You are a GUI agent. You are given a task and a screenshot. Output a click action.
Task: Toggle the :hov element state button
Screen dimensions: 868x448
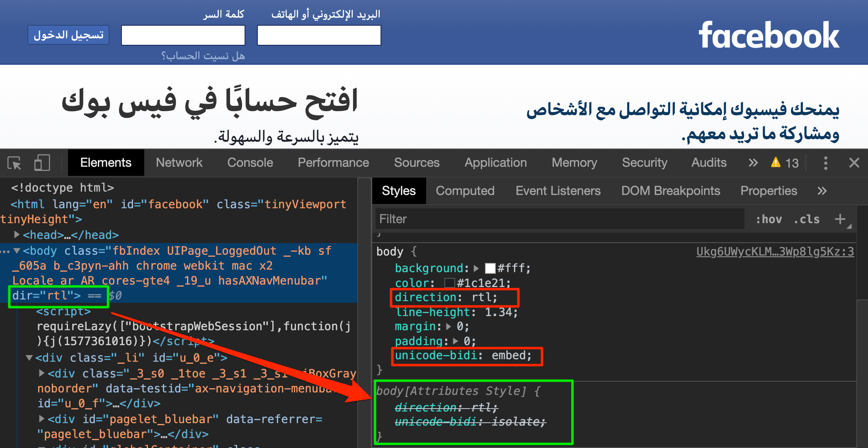coord(769,219)
